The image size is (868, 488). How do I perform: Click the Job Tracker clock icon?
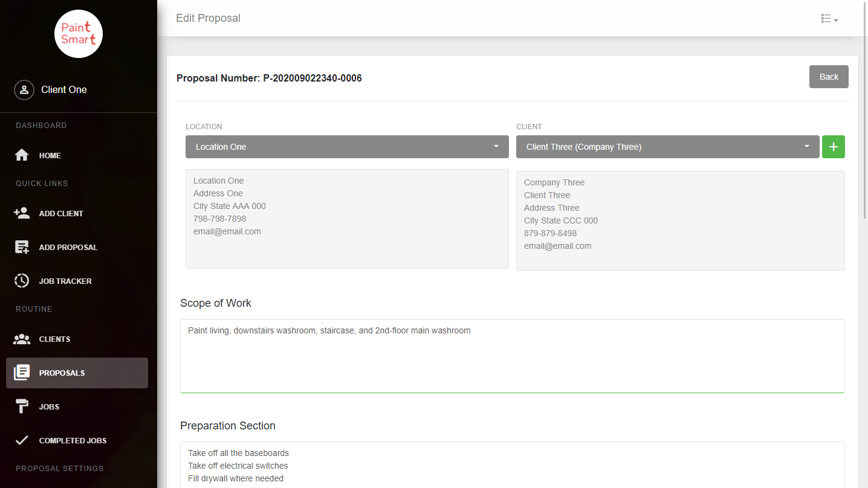(22, 281)
